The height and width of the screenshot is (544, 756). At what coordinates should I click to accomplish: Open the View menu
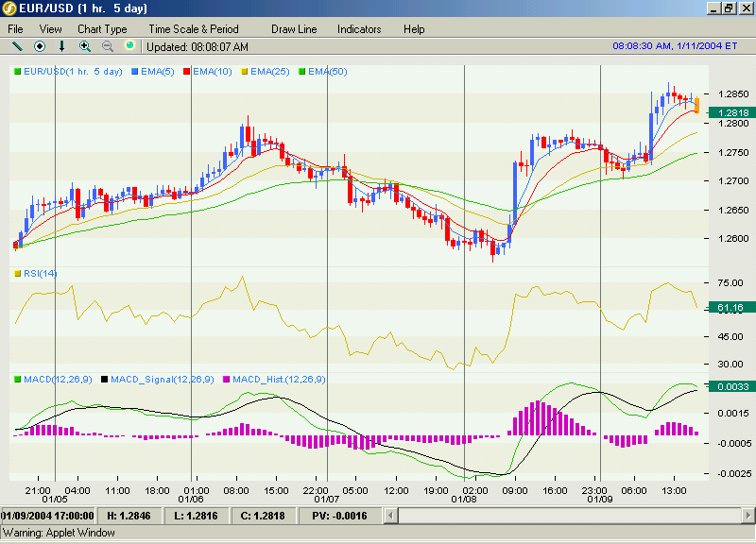(51, 29)
